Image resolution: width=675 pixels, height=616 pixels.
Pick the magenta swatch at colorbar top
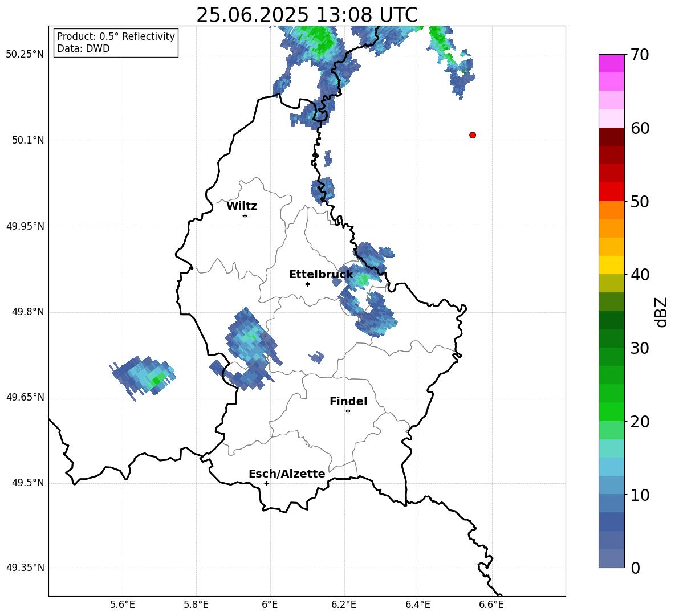(611, 63)
